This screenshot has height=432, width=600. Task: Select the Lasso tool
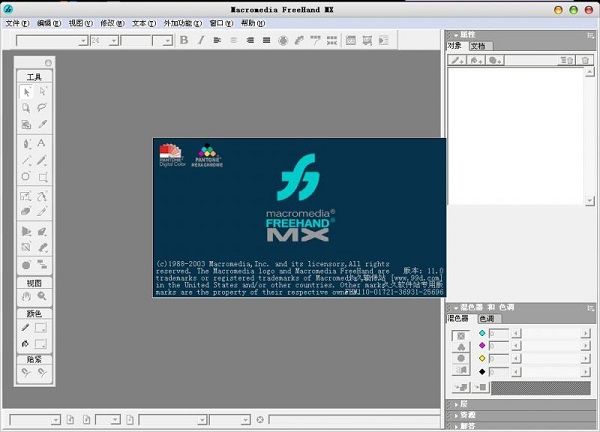pyautogui.click(x=42, y=108)
